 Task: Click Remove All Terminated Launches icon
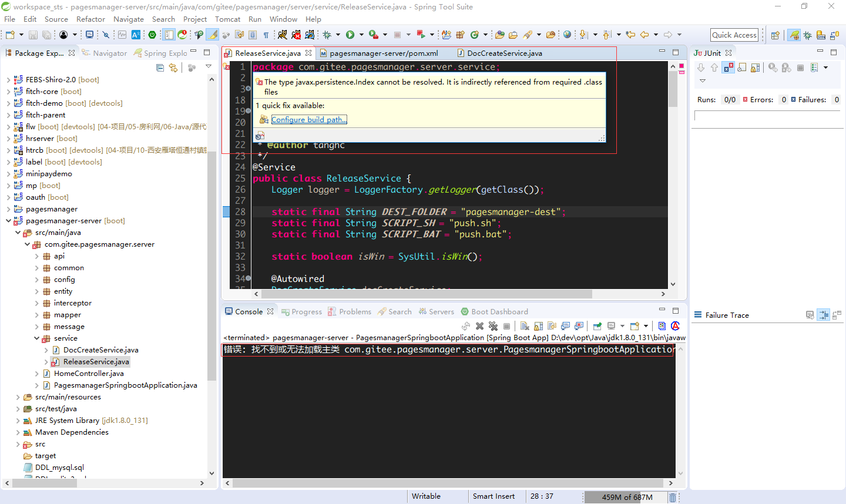point(493,326)
